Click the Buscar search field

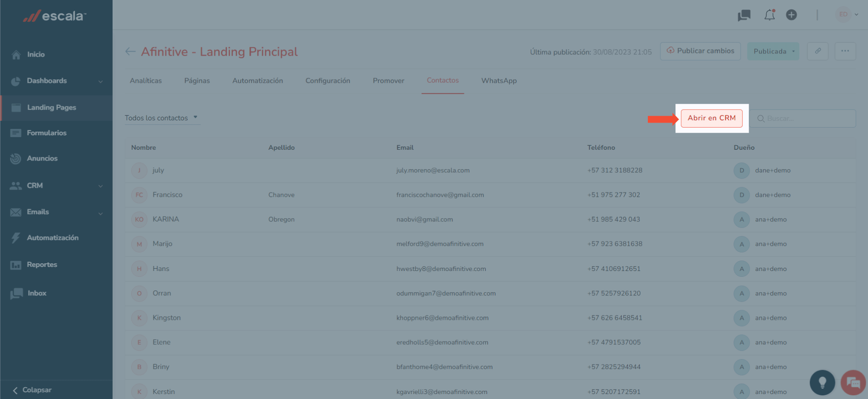pos(803,119)
